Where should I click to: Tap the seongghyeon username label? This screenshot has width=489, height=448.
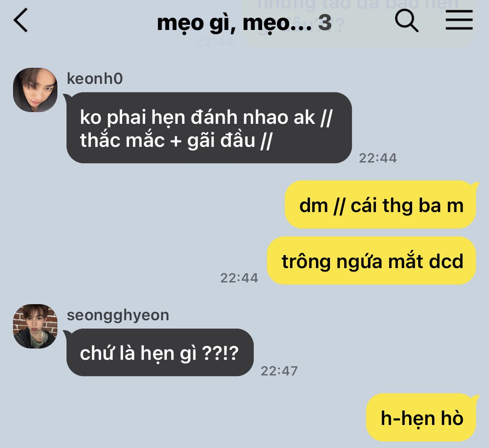tap(118, 315)
